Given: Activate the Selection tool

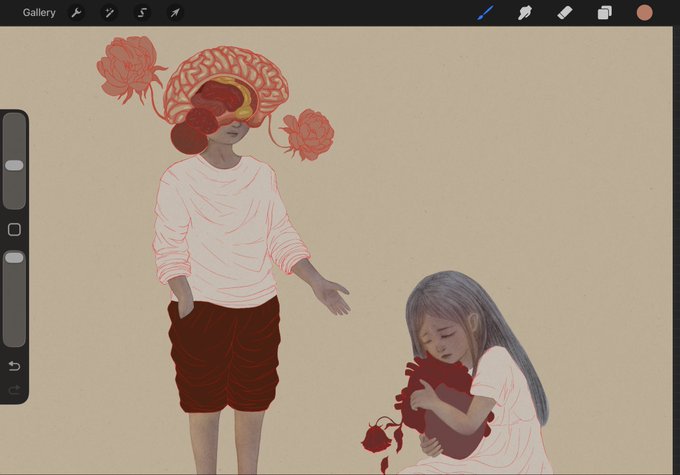Looking at the screenshot, I should pos(142,13).
